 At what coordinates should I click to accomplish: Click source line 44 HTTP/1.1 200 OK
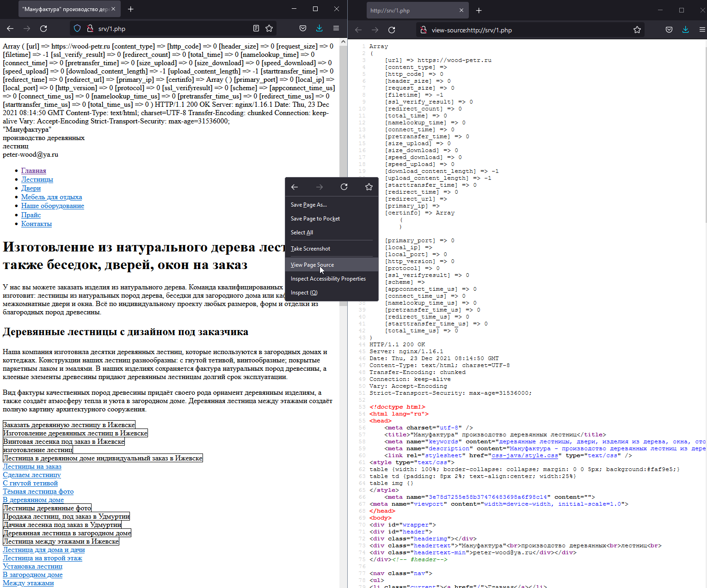click(x=397, y=344)
